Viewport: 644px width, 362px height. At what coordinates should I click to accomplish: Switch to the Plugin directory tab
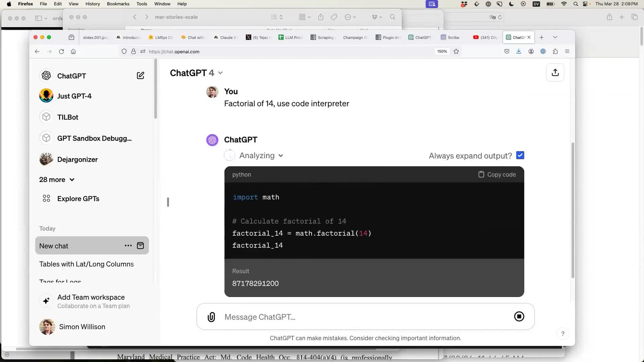(388, 37)
